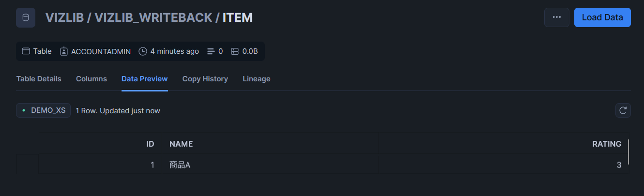The image size is (644, 196).
Task: Select the 商品A name cell
Action: 270,165
